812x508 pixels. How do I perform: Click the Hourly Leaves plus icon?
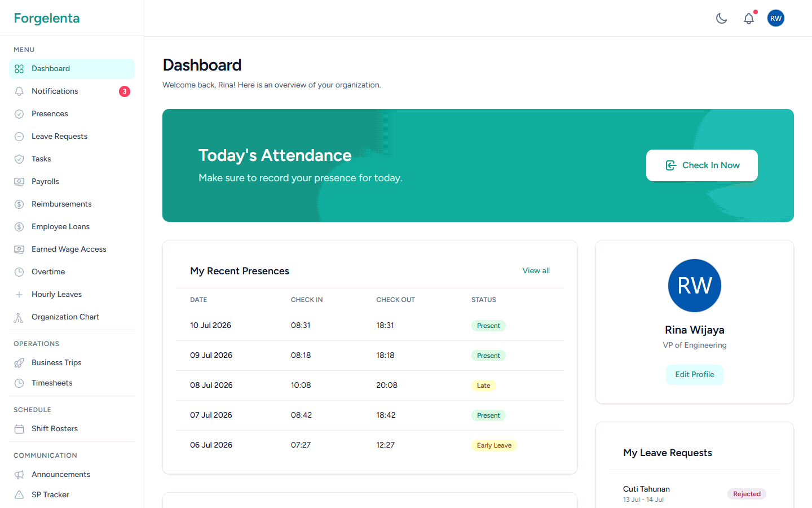click(19, 295)
